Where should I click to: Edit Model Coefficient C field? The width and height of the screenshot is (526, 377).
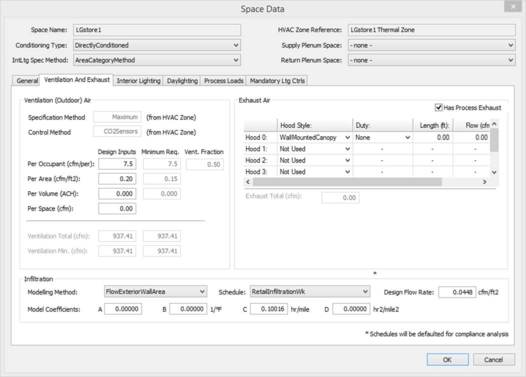pyautogui.click(x=269, y=309)
